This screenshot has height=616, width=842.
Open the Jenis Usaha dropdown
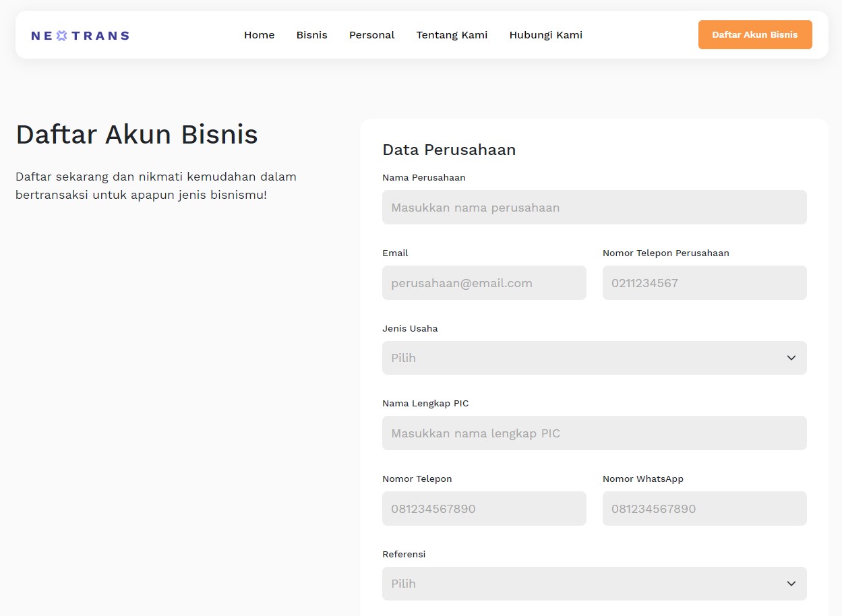580,358
